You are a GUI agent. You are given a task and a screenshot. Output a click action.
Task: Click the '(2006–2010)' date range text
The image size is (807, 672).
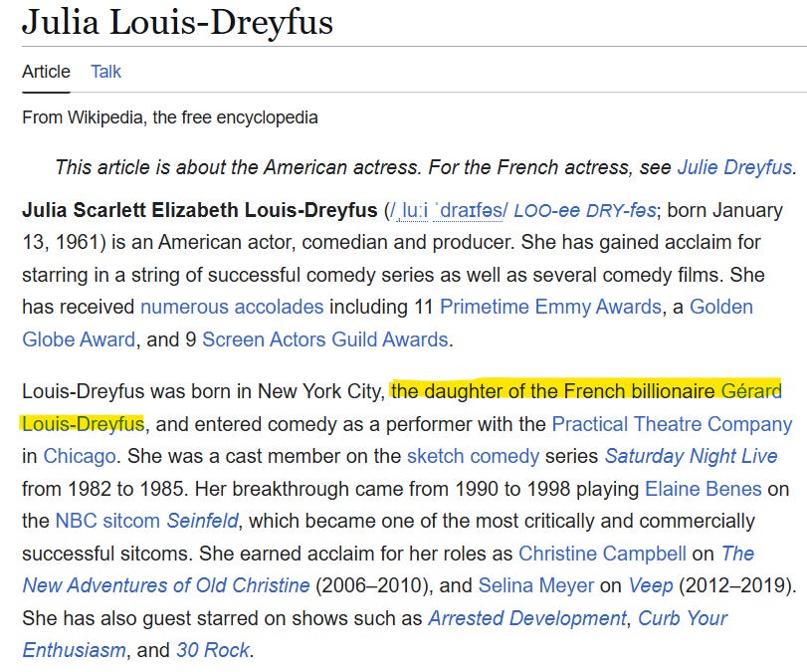pos(374,585)
